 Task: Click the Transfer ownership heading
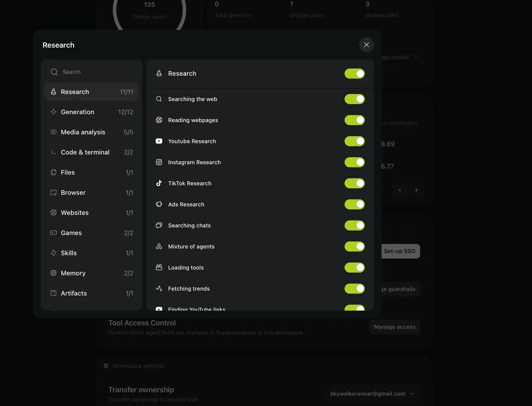coord(141,390)
